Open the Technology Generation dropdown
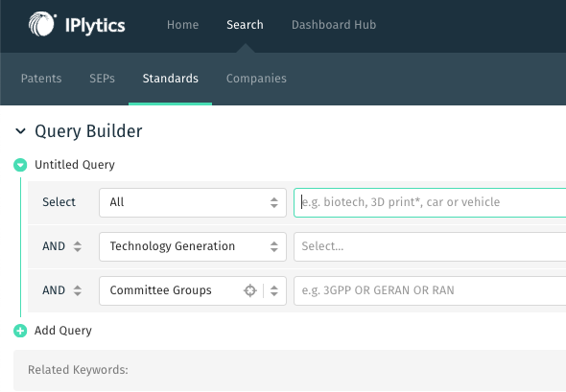 pos(193,246)
